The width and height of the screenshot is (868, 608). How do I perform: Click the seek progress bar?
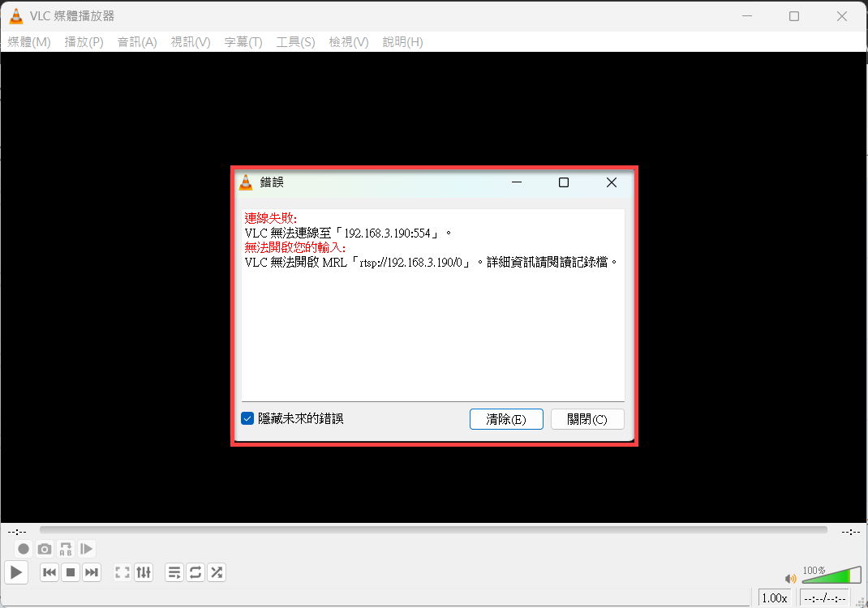(433, 530)
